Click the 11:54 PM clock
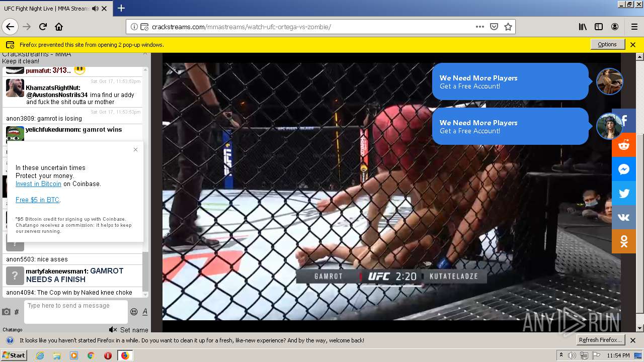 (618, 355)
